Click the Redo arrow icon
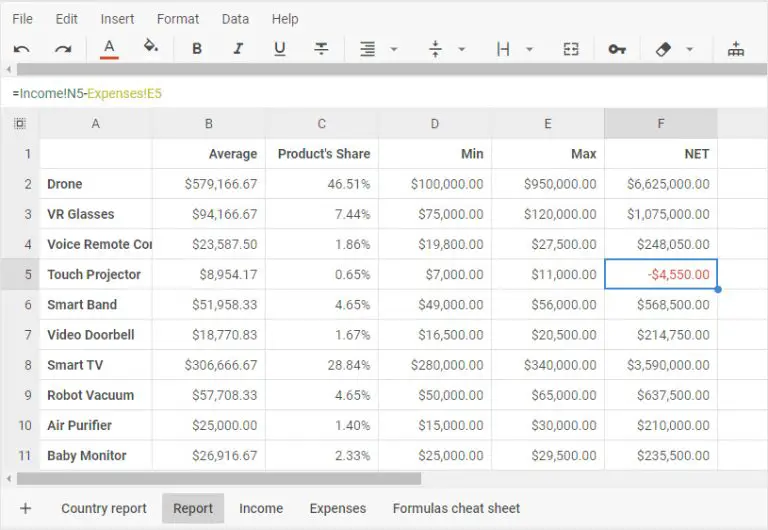The width and height of the screenshot is (768, 530). click(x=63, y=49)
